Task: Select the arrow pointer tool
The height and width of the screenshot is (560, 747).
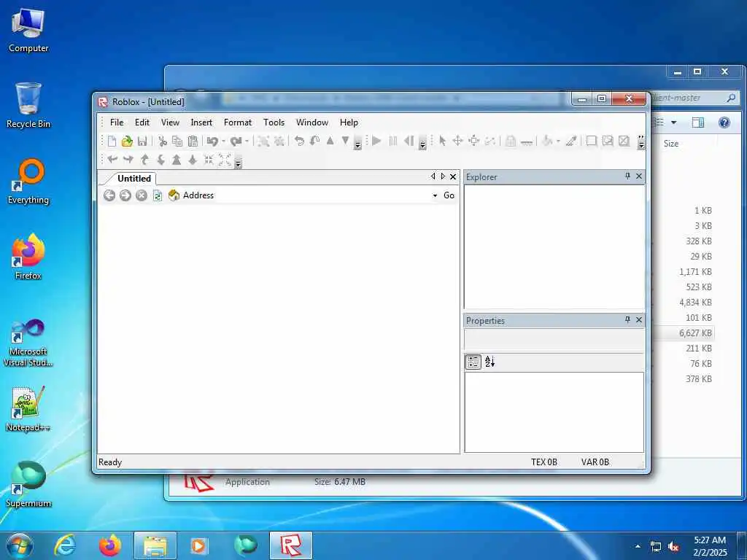Action: [443, 141]
